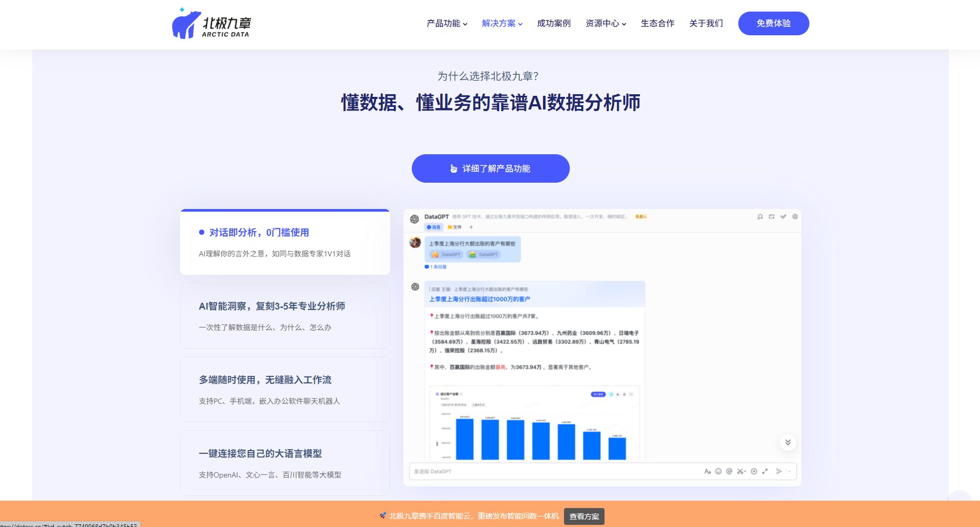The width and height of the screenshot is (980, 527).
Task: Click the Arctic Data polar bear logo
Action: click(x=212, y=24)
